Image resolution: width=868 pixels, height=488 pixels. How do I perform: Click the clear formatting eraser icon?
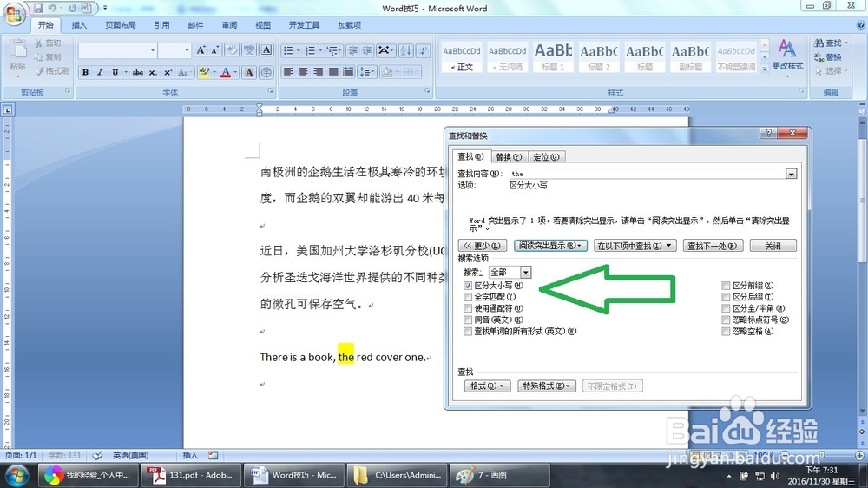[232, 50]
